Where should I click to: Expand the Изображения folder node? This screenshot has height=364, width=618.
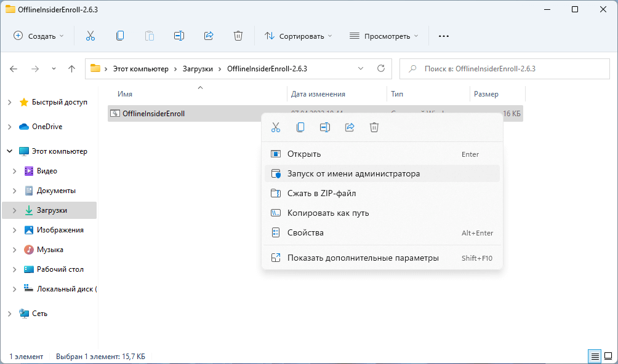(x=15, y=230)
